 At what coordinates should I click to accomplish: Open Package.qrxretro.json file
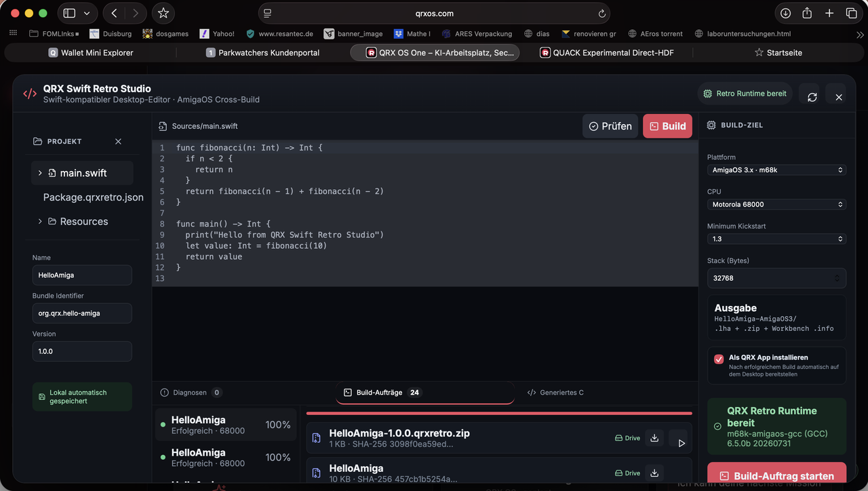point(93,197)
